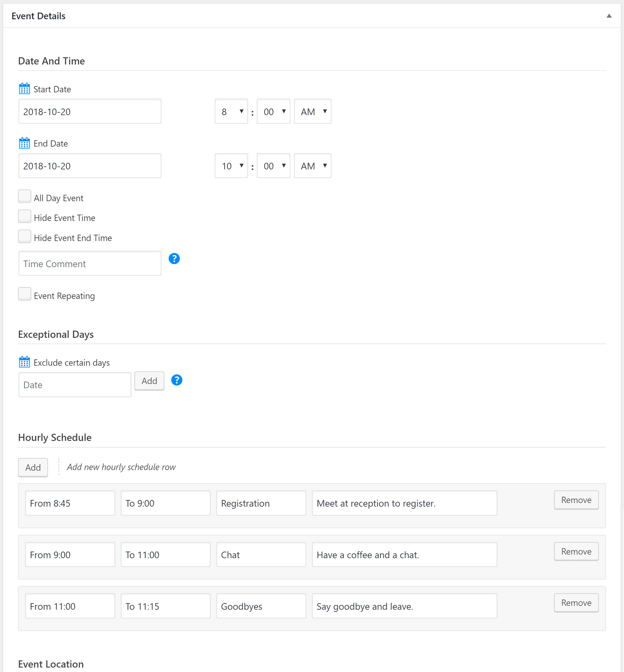
Task: Enable the All Day Event checkbox
Action: 25,196
